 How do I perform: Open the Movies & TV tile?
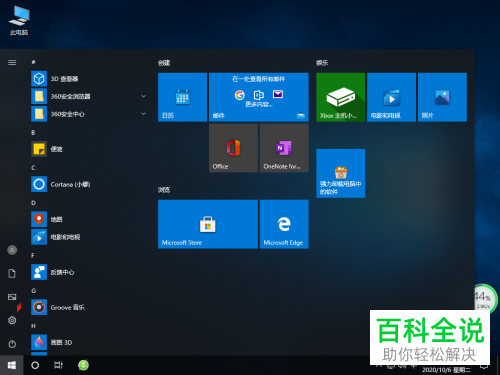click(x=391, y=97)
